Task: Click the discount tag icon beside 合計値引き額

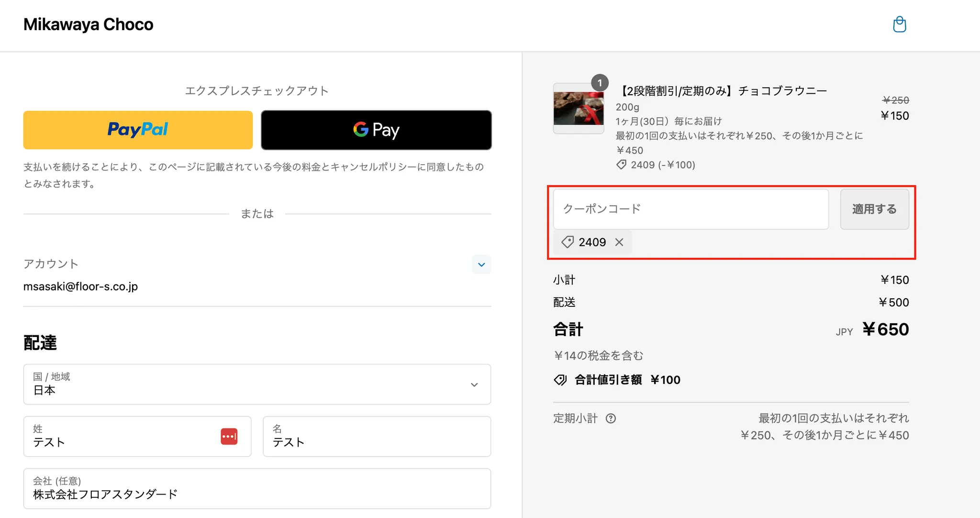Action: pyautogui.click(x=560, y=380)
